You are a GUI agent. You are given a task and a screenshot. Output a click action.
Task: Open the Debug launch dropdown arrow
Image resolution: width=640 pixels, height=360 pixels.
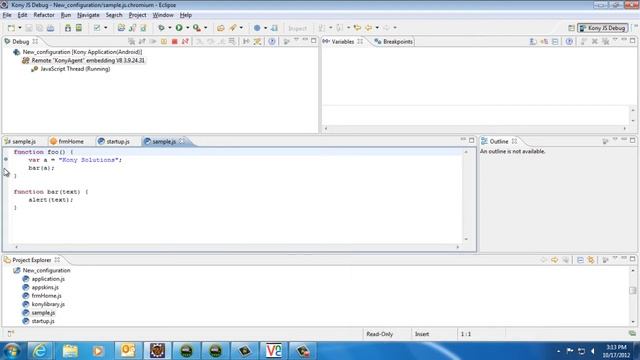[x=170, y=28]
